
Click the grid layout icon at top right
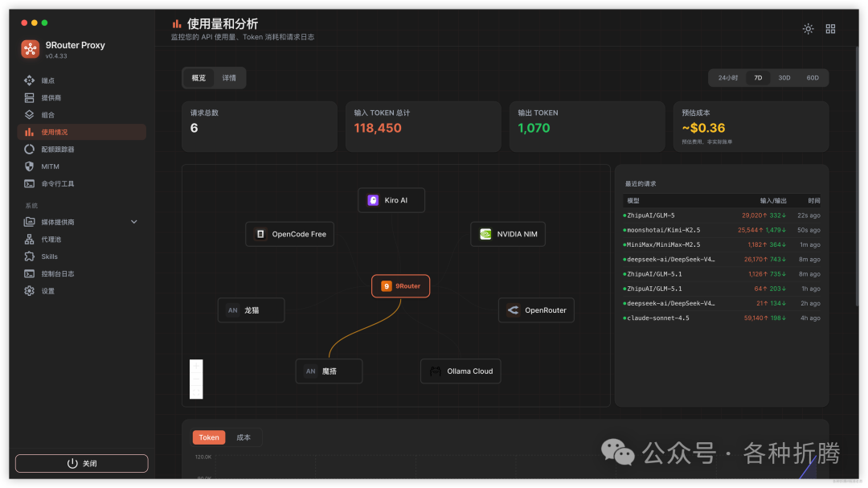tap(830, 29)
